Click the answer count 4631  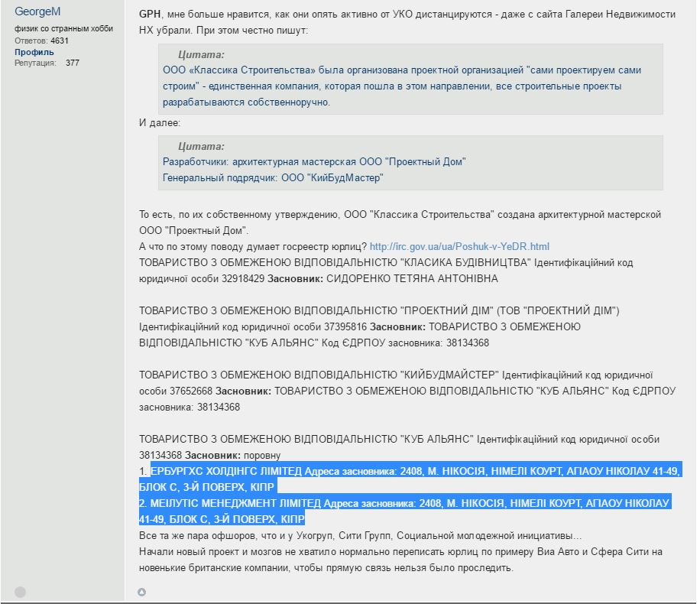click(x=60, y=41)
